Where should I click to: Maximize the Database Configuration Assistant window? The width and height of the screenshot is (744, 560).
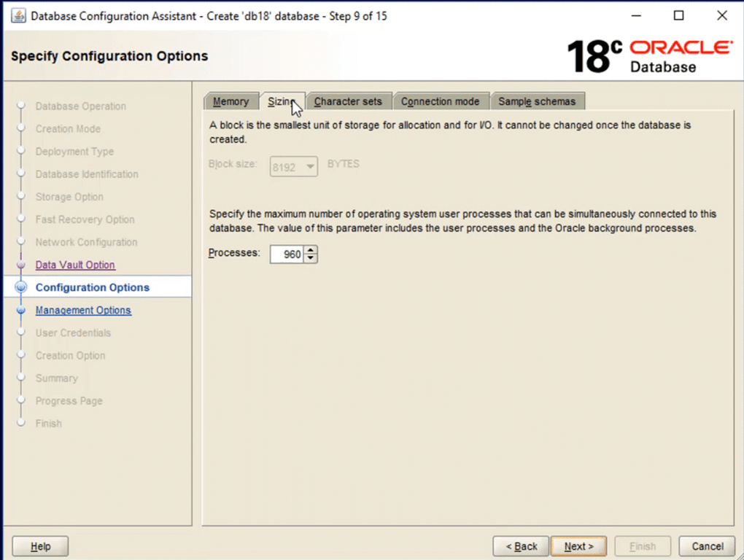tap(678, 15)
